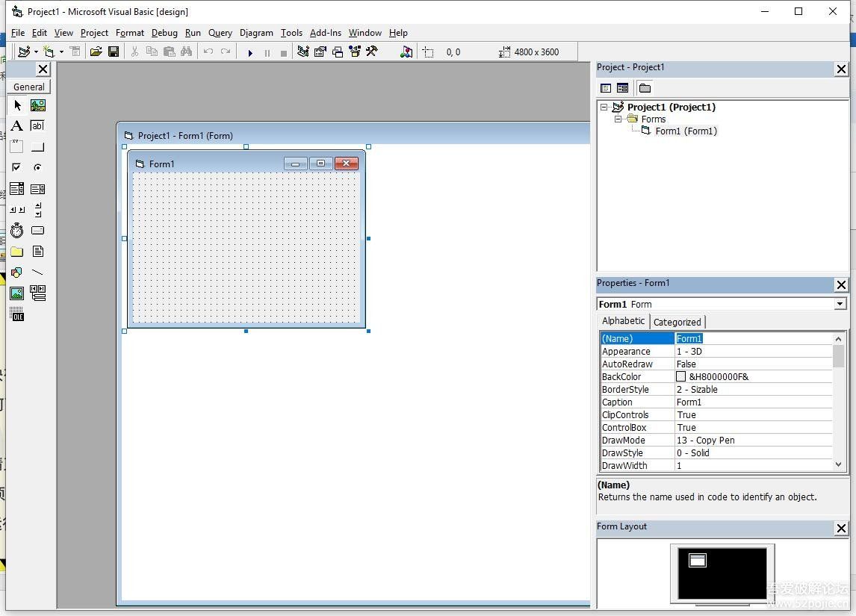Select the PictureBox control in the toolbox
856x616 pixels.
[37, 105]
